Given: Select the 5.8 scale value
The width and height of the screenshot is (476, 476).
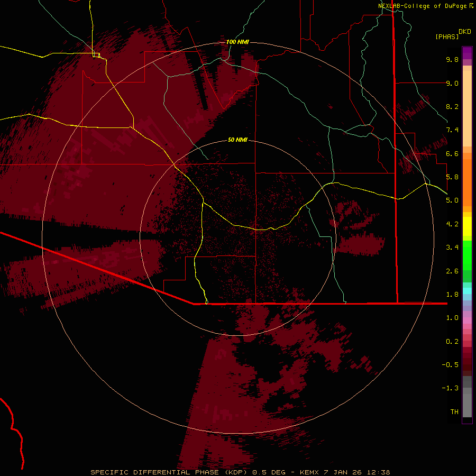Looking at the screenshot, I should click(x=452, y=177).
